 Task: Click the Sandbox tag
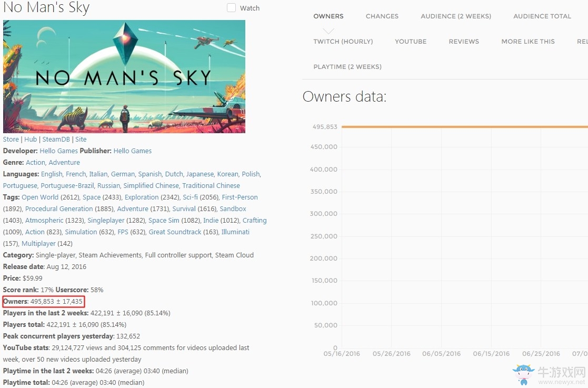point(233,209)
